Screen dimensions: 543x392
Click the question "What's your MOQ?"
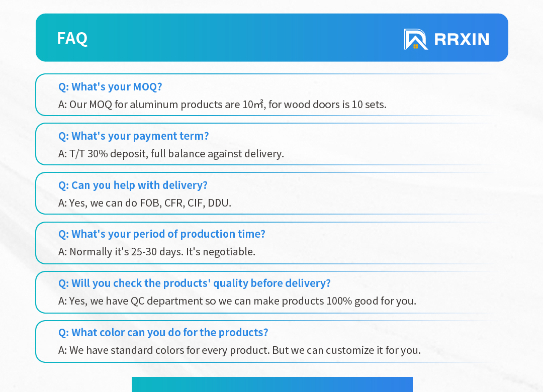point(110,86)
